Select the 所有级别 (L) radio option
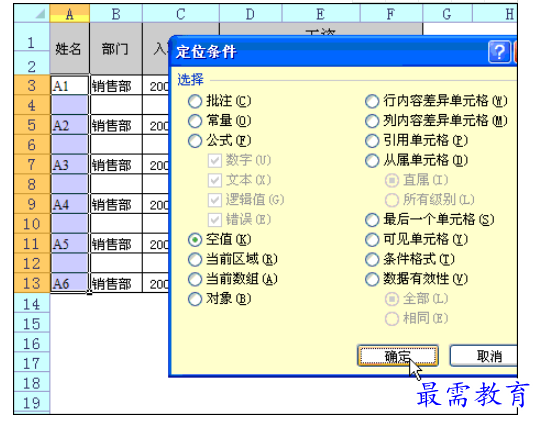 pos(392,200)
